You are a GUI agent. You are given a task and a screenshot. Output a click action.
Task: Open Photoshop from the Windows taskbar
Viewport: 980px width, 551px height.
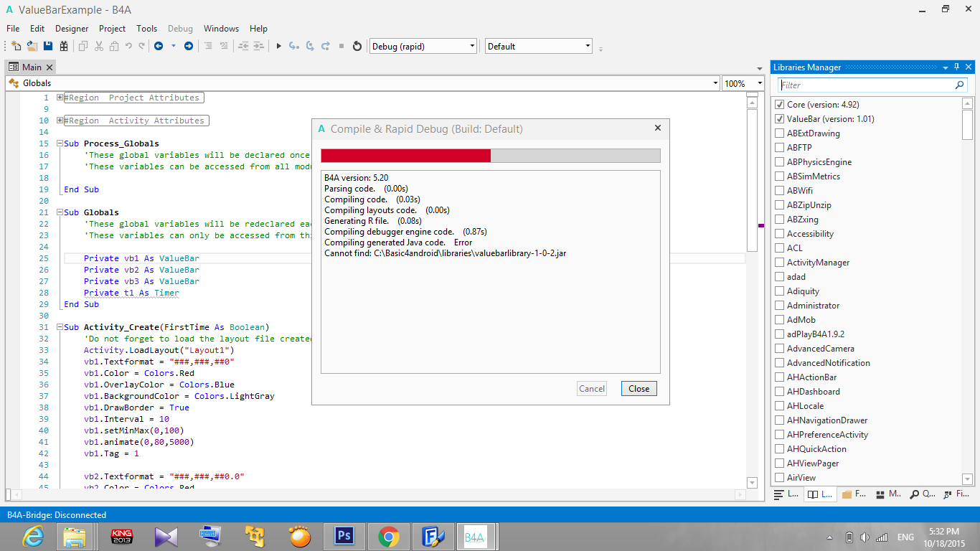tap(344, 536)
